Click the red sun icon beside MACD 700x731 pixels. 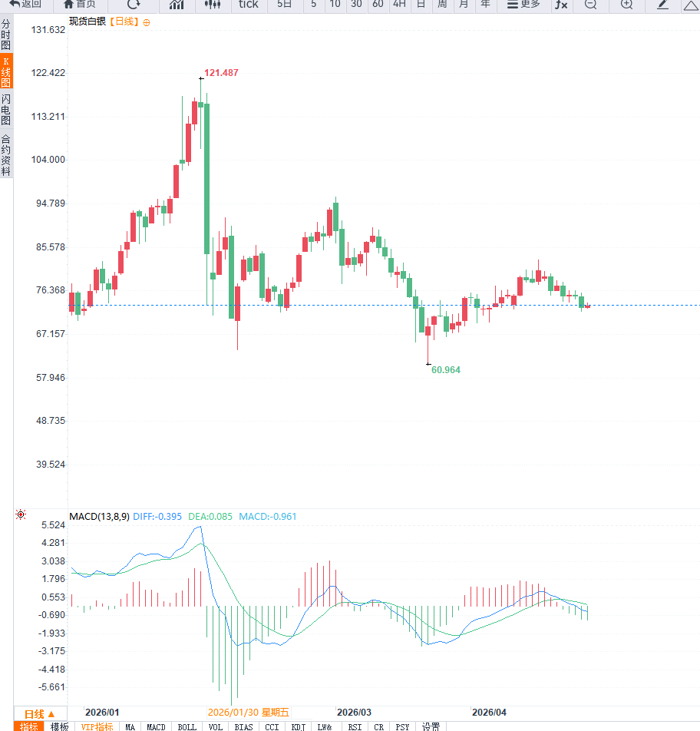click(21, 515)
